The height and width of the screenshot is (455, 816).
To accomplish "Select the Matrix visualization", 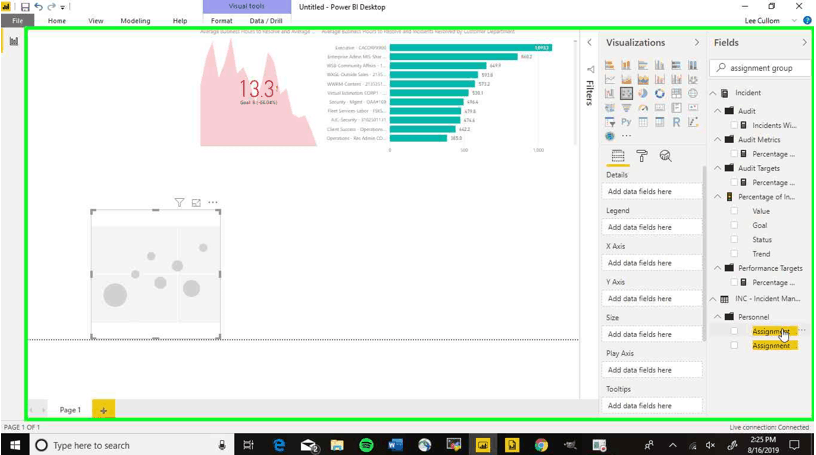I will click(659, 122).
